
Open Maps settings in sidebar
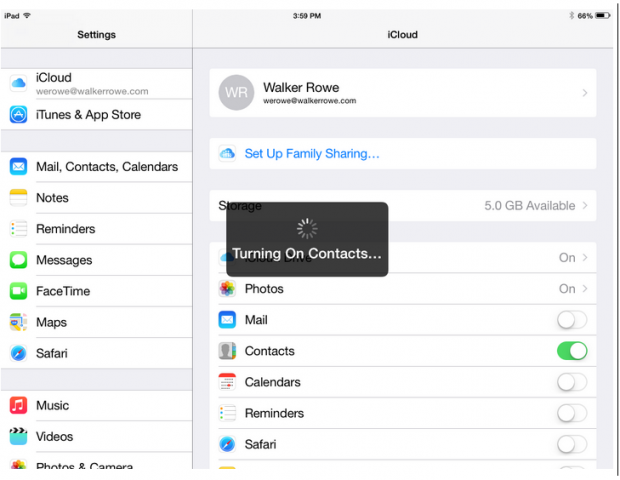click(x=96, y=322)
